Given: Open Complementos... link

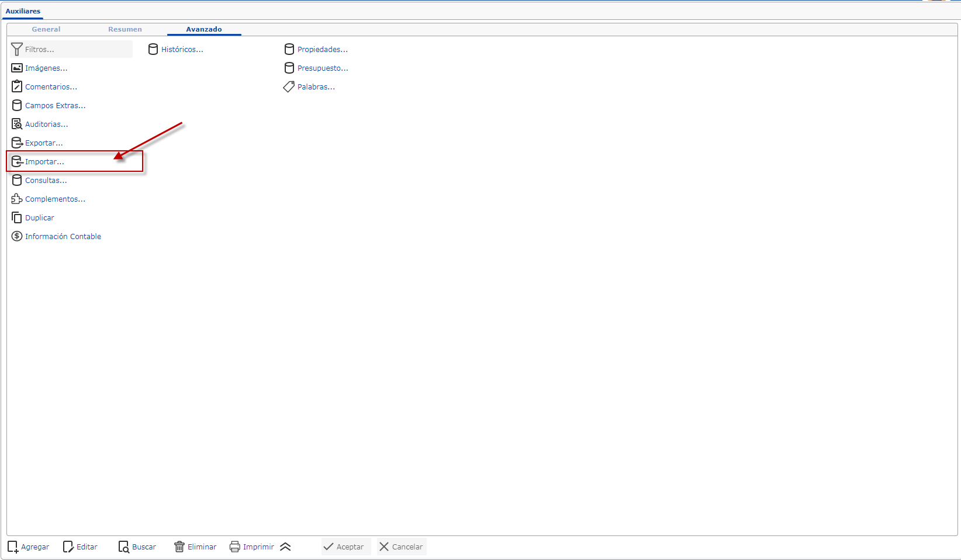Looking at the screenshot, I should click(x=55, y=199).
